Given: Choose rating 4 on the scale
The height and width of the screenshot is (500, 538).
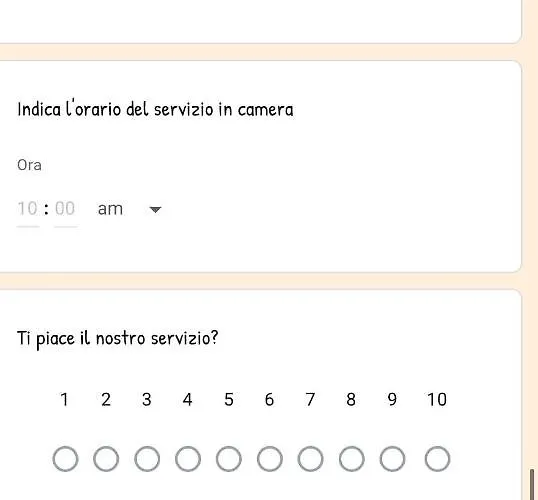Looking at the screenshot, I should coord(188,459).
